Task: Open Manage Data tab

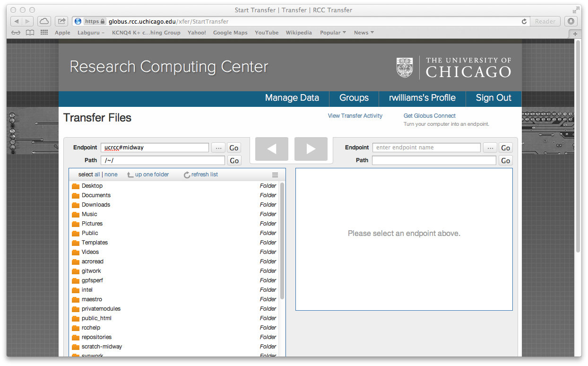Action: (292, 98)
